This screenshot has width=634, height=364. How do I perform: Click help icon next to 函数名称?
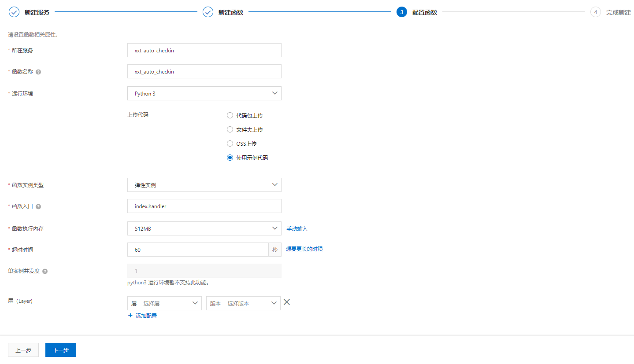[38, 72]
